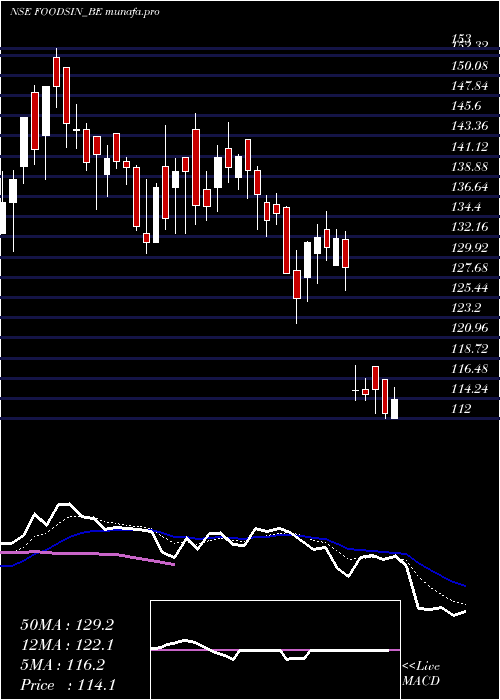
Task: Click the 129.92 price axis label
Action: (x=469, y=247)
